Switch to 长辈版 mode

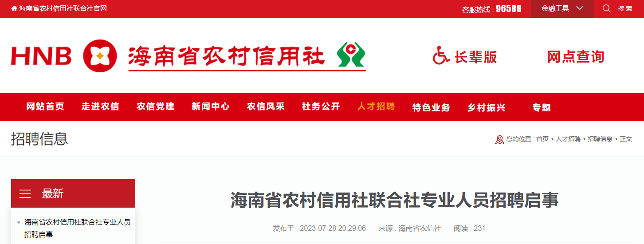pyautogui.click(x=475, y=57)
